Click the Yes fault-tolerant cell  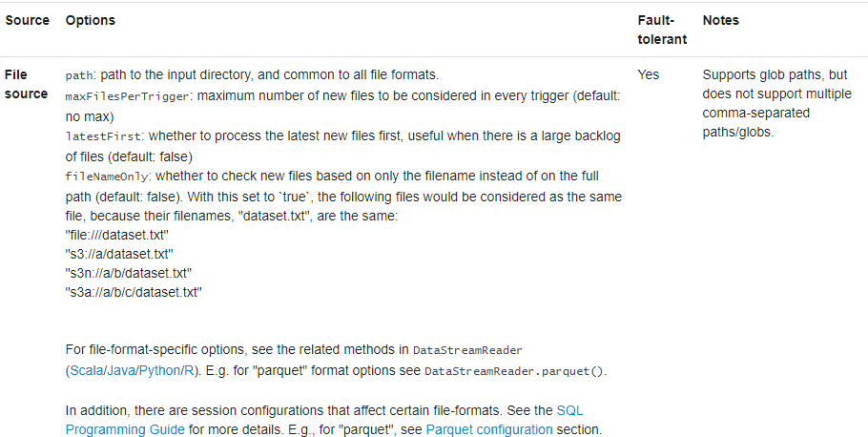point(649,74)
